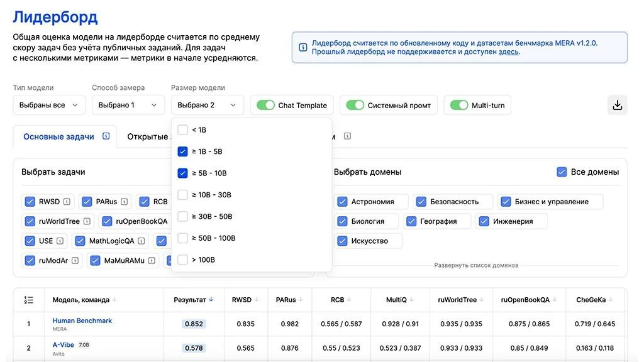Toggle the Системный промт switch
The image size is (644, 362).
[x=355, y=105]
